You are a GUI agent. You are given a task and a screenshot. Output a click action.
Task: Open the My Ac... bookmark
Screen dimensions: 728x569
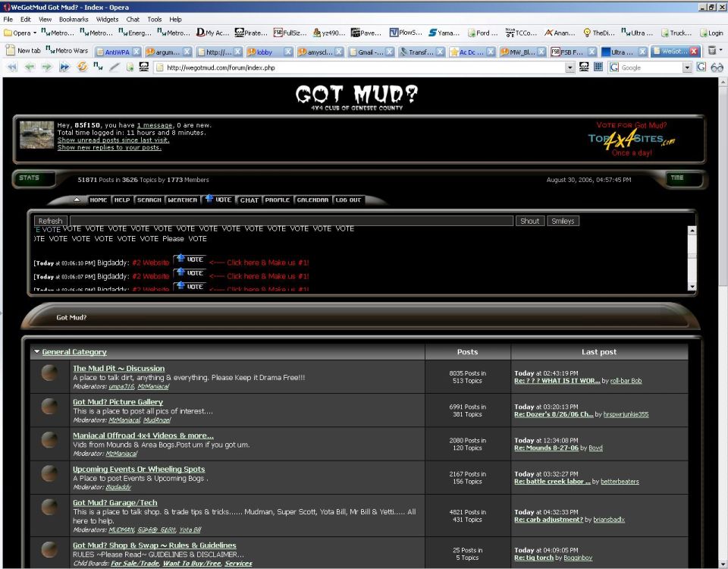pos(212,33)
